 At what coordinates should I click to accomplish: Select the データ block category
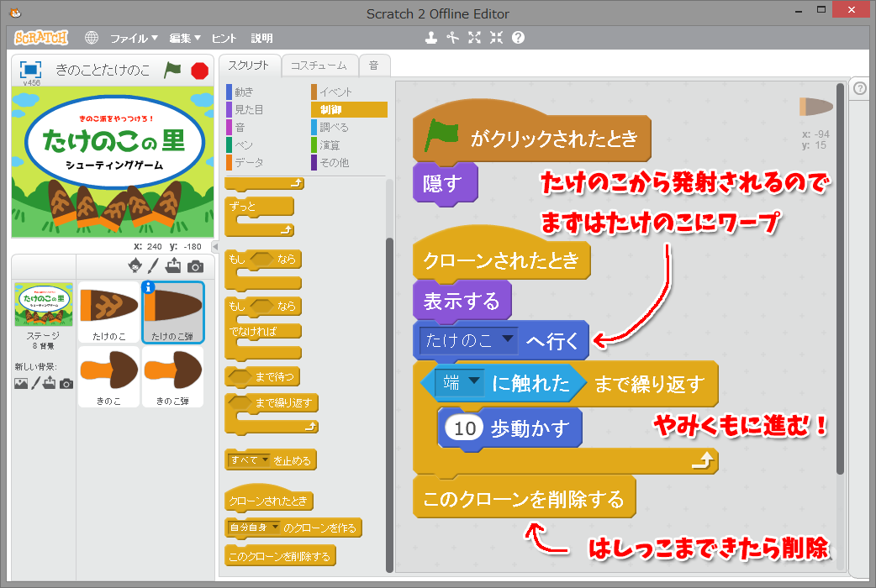tap(245, 162)
